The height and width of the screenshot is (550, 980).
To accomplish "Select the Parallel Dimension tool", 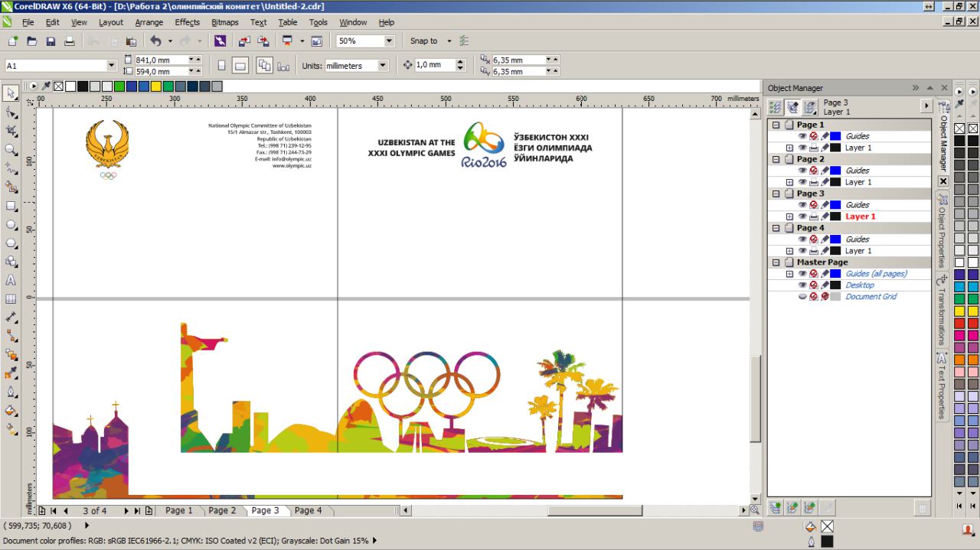I will click(11, 317).
